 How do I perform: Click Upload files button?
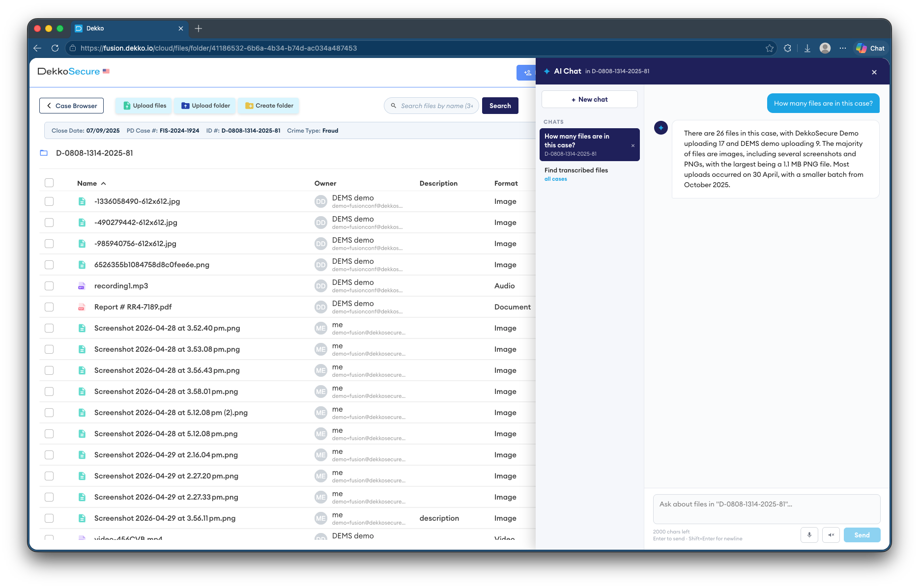coord(144,106)
